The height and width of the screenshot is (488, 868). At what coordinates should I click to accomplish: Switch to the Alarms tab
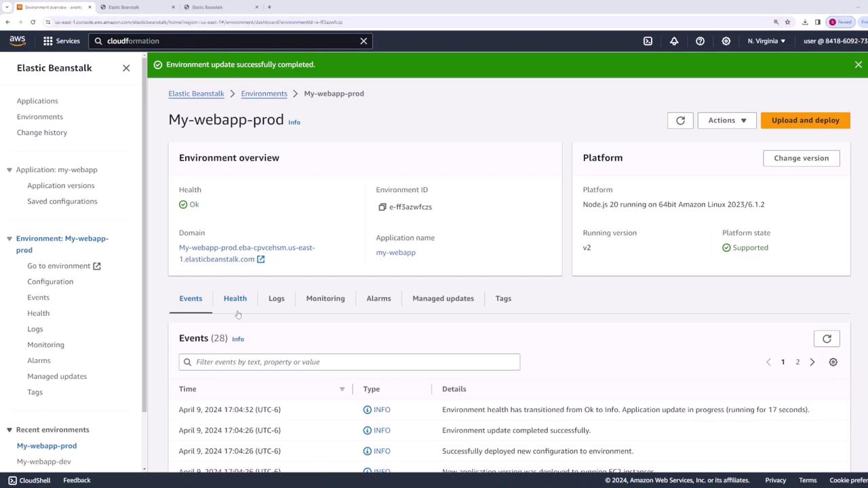pos(378,298)
